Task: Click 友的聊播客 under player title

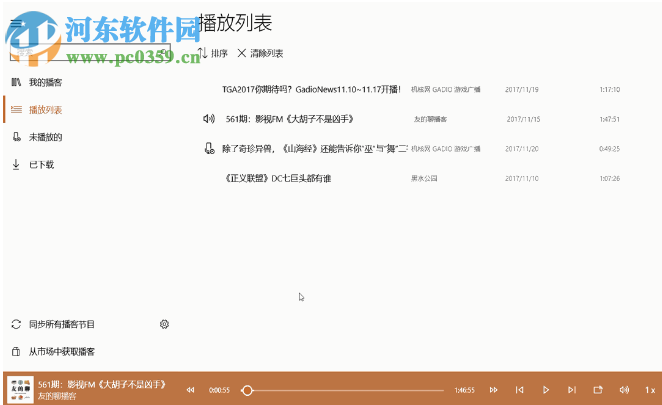Action: tap(57, 396)
